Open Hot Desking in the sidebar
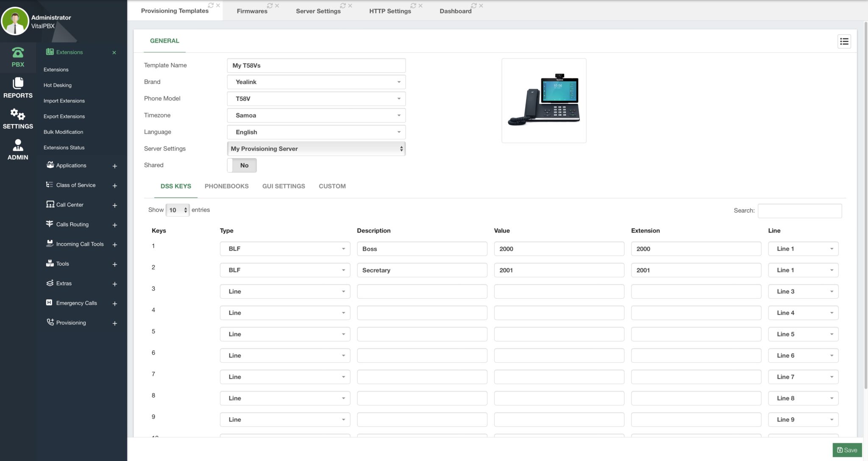 point(58,85)
